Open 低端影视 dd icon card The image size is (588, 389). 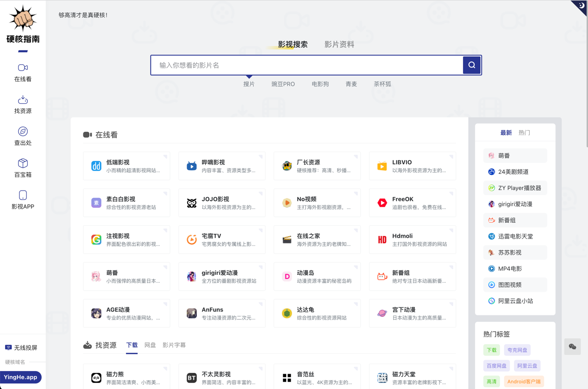click(x=126, y=166)
